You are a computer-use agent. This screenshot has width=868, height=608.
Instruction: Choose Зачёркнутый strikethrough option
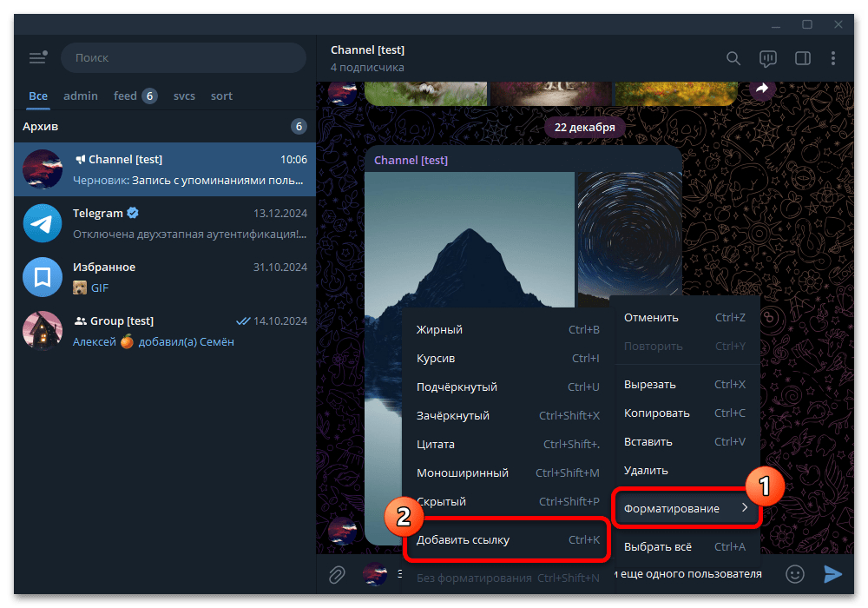pyautogui.click(x=508, y=416)
